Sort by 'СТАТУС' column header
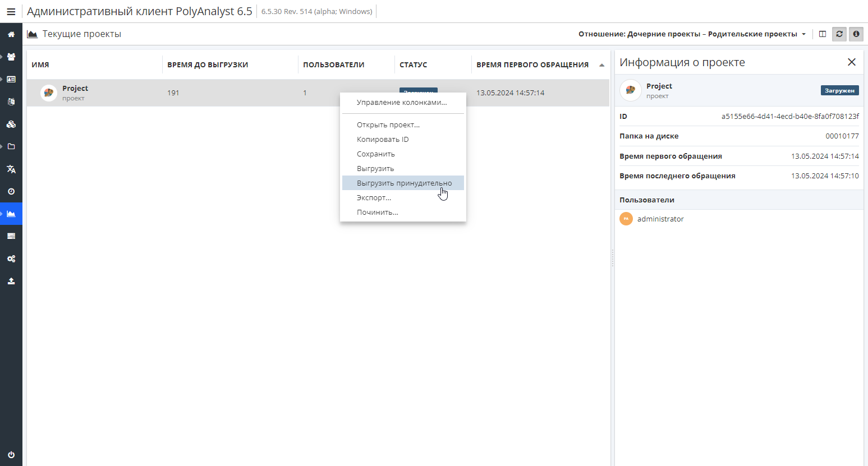This screenshot has height=466, width=868. click(x=414, y=64)
